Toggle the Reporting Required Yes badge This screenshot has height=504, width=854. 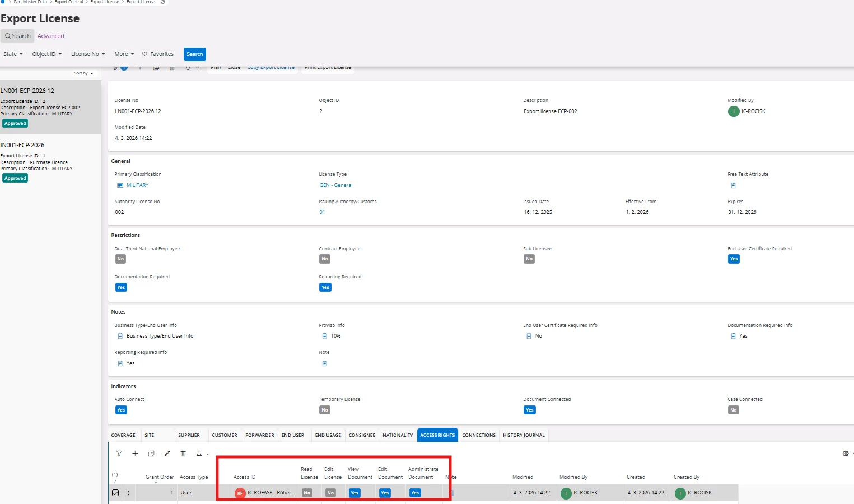(x=325, y=287)
